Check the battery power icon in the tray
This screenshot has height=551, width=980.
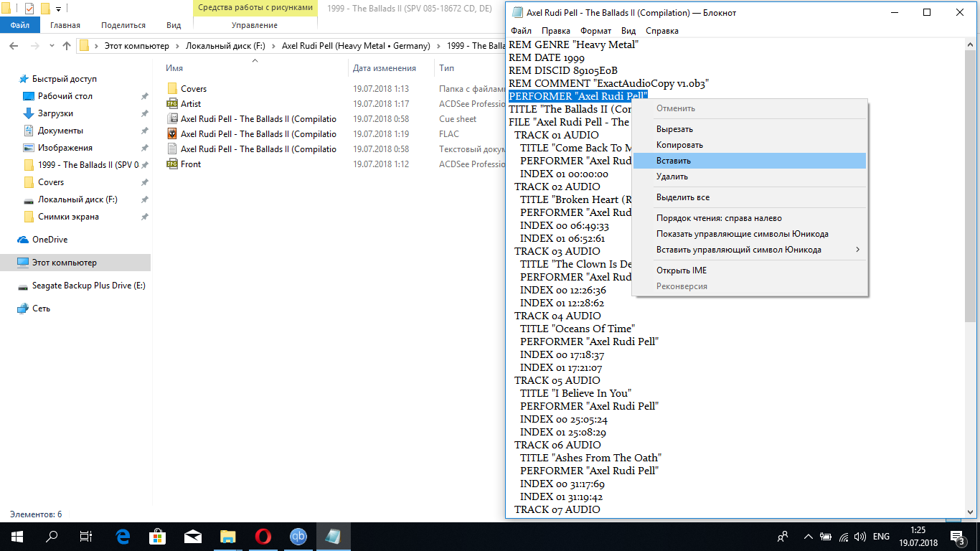[826, 537]
